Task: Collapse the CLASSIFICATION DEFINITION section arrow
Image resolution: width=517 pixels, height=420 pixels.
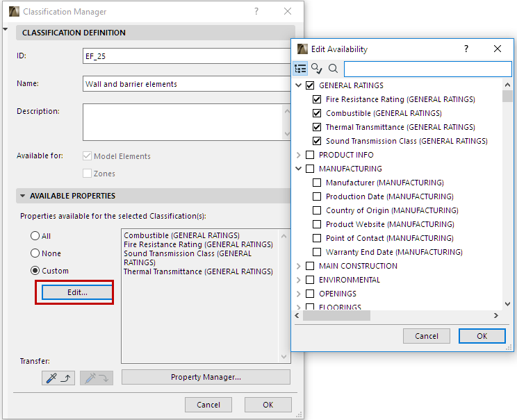Action: tap(5, 29)
